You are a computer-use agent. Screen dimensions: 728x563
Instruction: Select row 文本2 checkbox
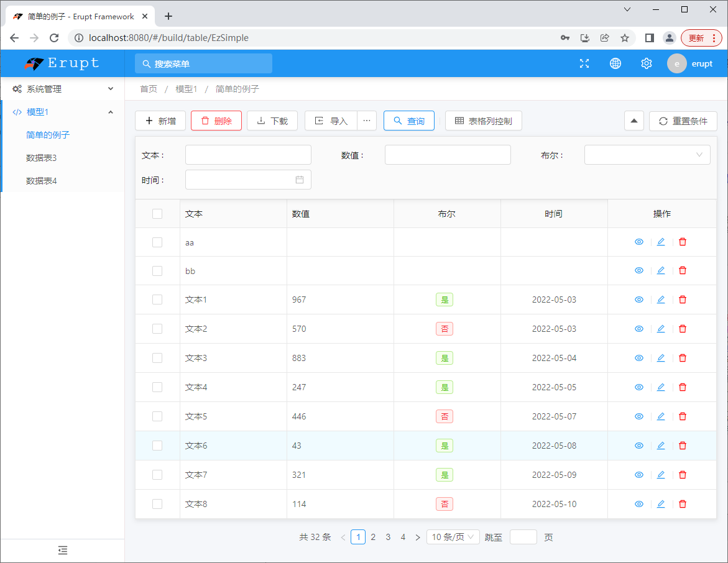click(x=157, y=329)
